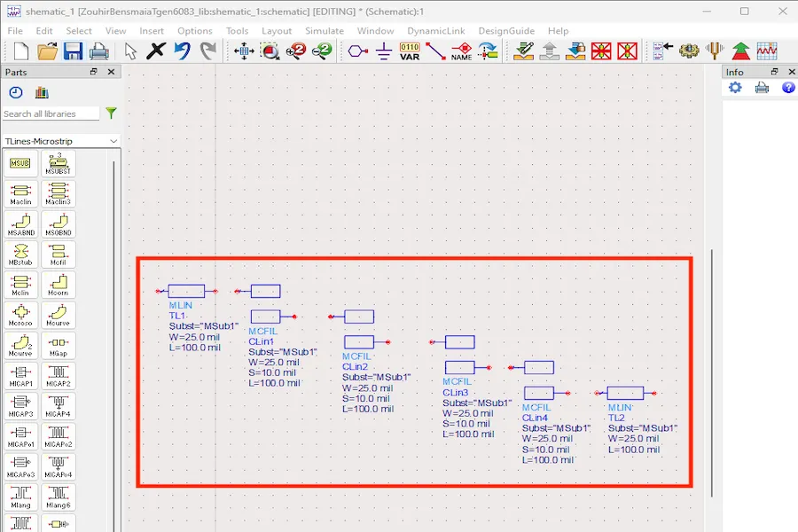Select the TL1 MLIN component symbol
Screen dimensions: 798x532
pos(186,291)
